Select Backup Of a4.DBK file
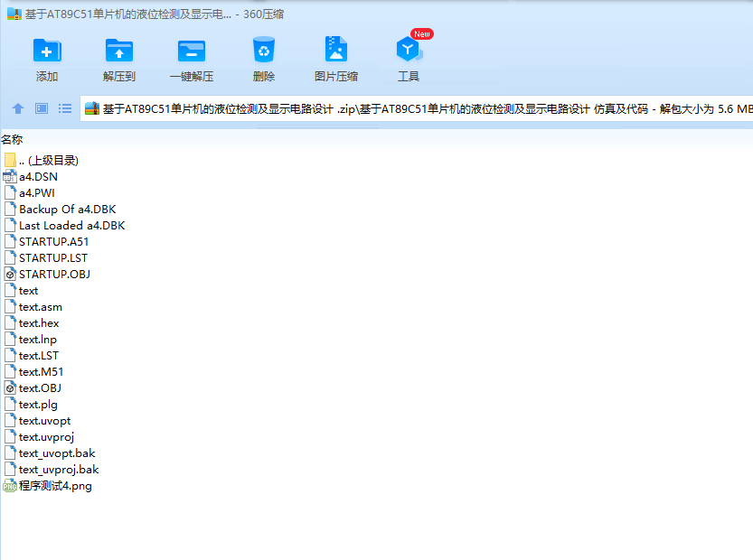This screenshot has width=753, height=560. click(x=67, y=210)
